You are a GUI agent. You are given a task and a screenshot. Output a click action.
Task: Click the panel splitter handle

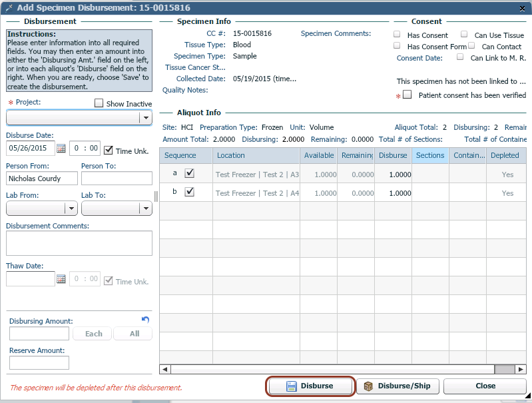156,197
